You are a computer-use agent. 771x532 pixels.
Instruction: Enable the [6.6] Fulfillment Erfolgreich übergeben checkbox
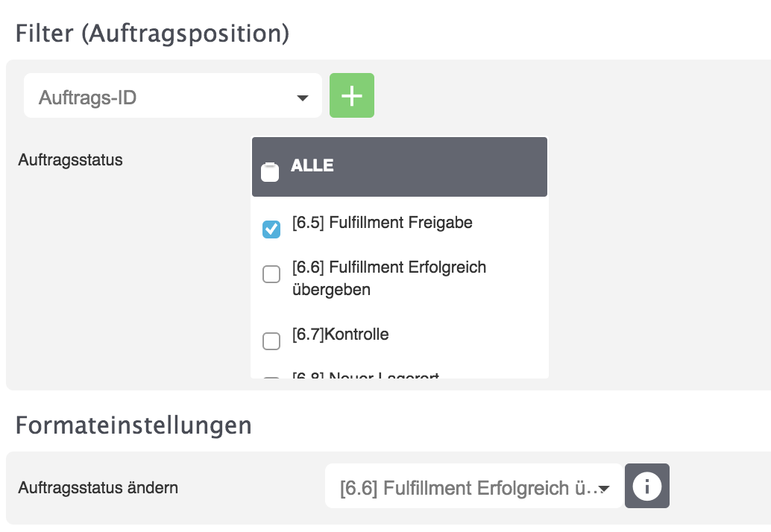coord(271,274)
